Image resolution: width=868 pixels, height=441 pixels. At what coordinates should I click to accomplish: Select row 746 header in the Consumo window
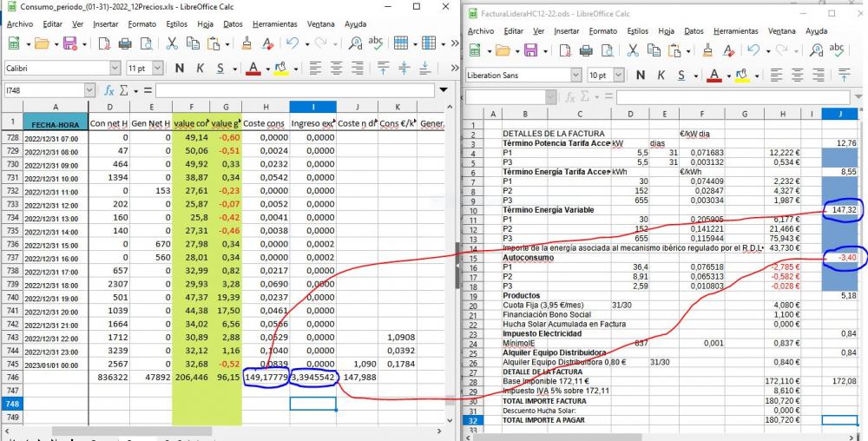coord(11,377)
